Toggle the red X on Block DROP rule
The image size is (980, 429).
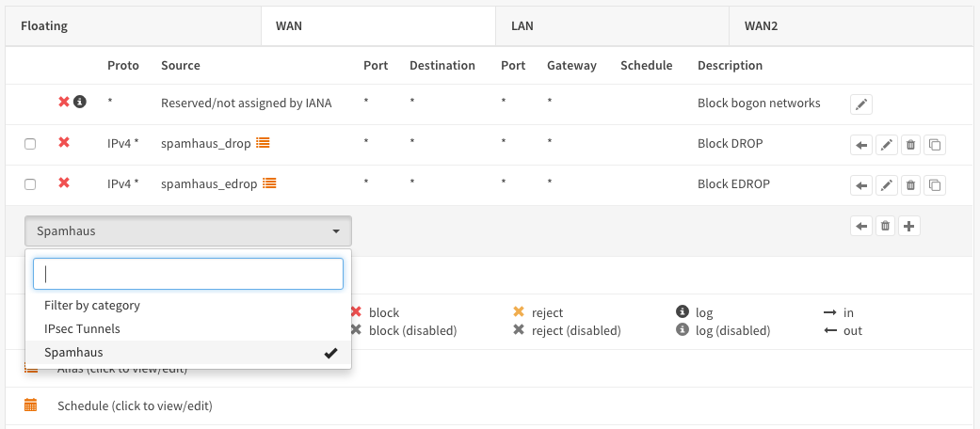coord(64,143)
